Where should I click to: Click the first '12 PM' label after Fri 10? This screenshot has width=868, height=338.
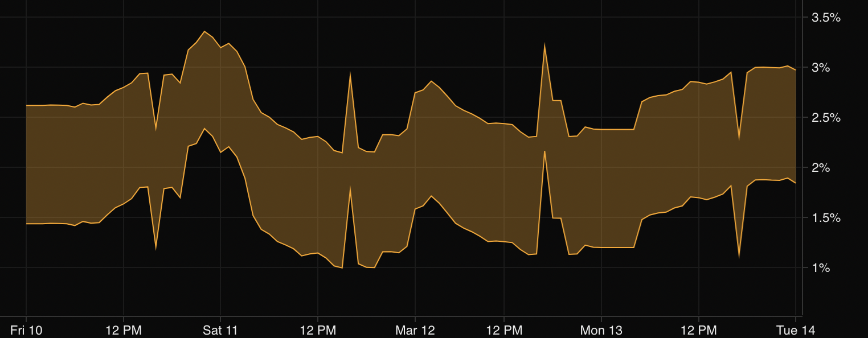(123, 329)
